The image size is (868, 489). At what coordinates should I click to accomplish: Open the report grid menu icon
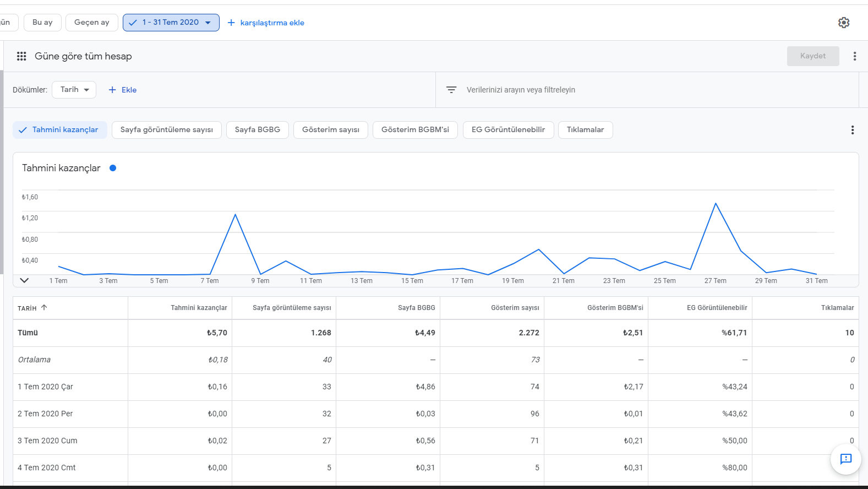[21, 56]
